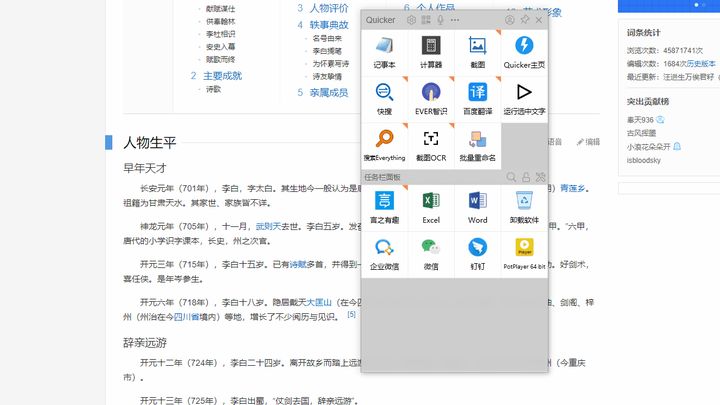Jump to 轶事典故 section in contents
The height and width of the screenshot is (405, 720).
pyautogui.click(x=329, y=25)
